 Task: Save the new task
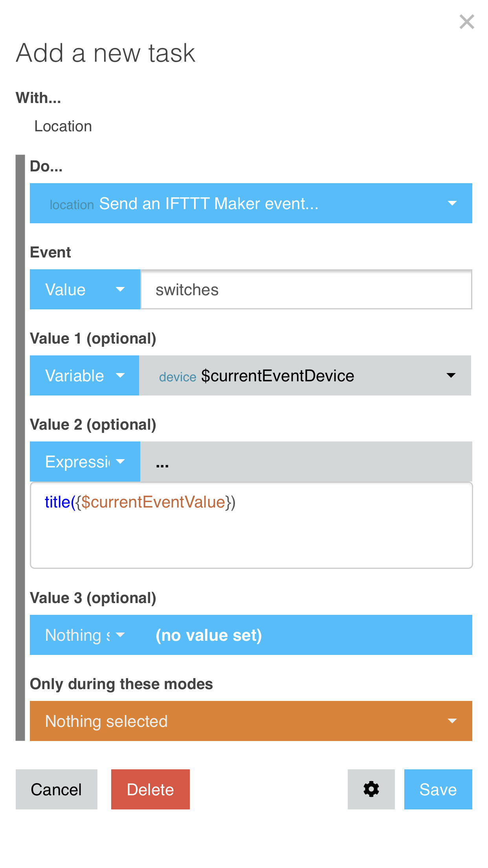(x=438, y=789)
